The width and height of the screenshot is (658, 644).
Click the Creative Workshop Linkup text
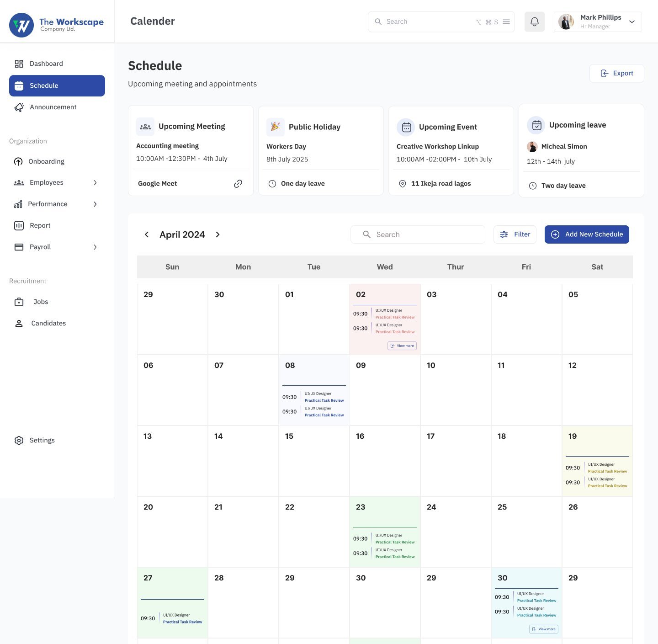(x=438, y=147)
